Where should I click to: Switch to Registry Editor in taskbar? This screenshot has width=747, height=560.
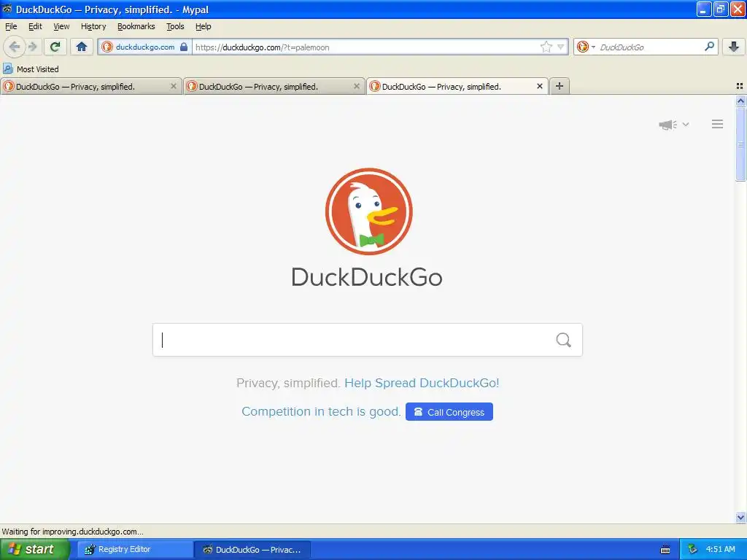click(135, 550)
